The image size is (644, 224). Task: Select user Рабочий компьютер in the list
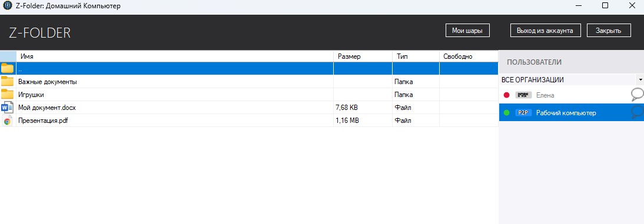pos(572,112)
